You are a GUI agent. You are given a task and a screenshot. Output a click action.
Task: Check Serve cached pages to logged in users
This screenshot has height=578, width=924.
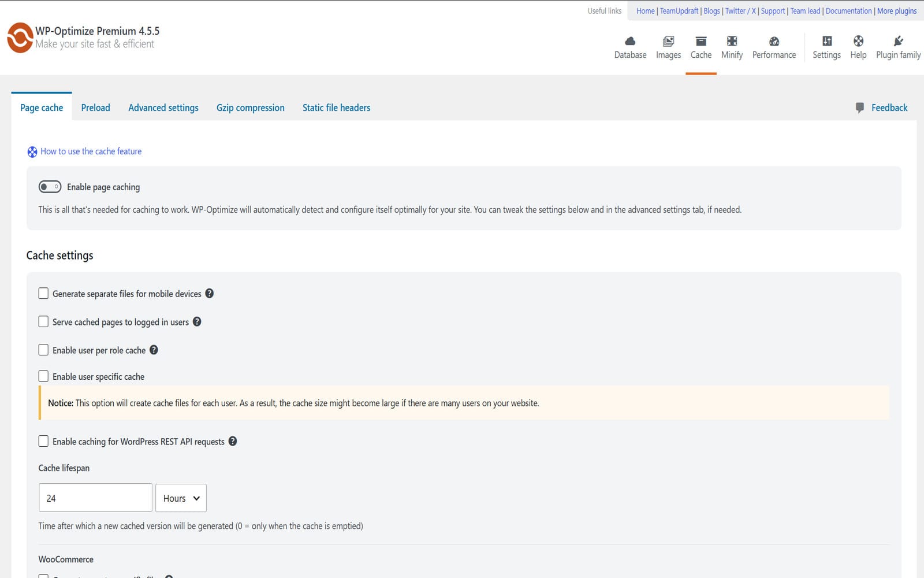[43, 321]
